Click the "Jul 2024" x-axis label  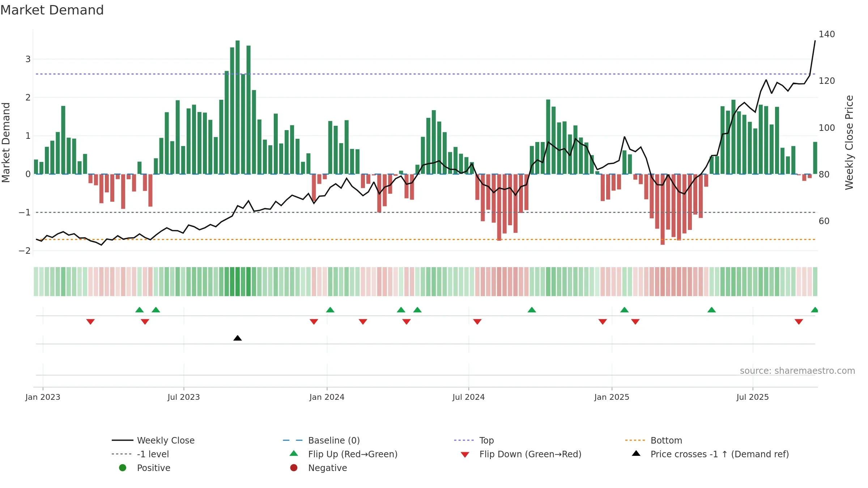469,397
